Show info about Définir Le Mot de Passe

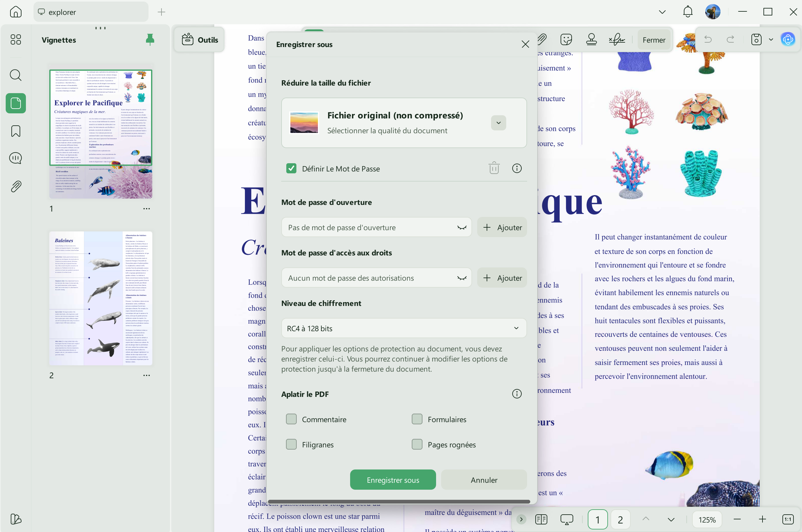517,168
